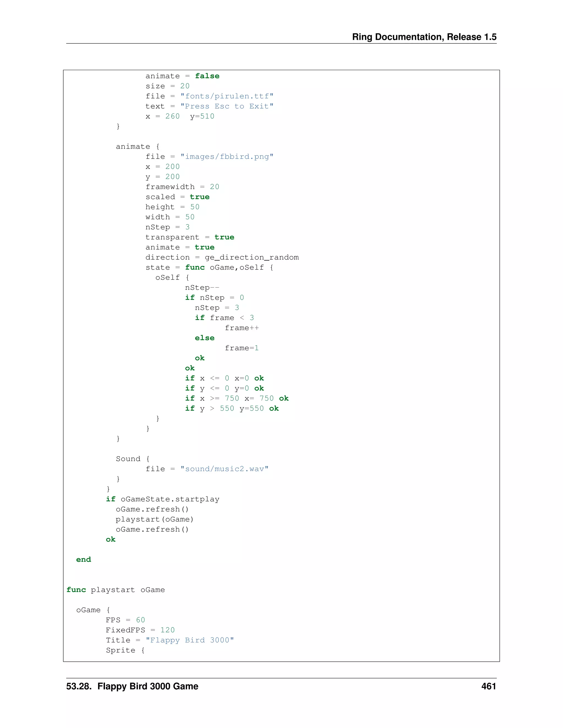563x728 pixels.
Task: Click the line 'framewidth = 20'
Action: click(x=183, y=187)
